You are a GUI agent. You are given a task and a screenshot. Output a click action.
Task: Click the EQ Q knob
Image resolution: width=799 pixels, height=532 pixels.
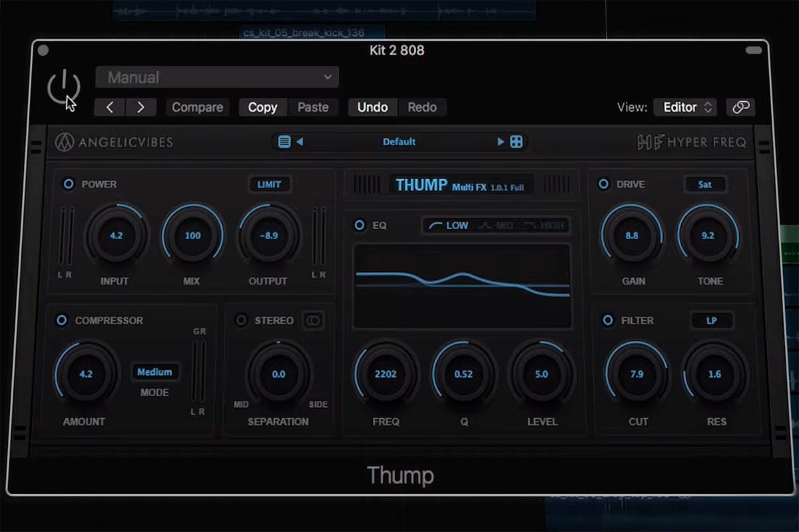point(463,374)
